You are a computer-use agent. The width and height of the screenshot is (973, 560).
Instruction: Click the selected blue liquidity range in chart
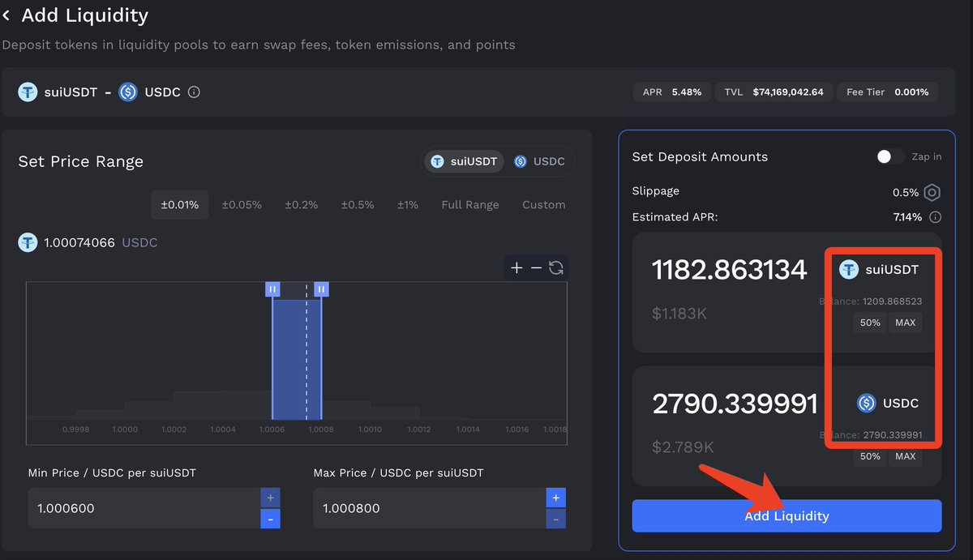pyautogui.click(x=297, y=359)
